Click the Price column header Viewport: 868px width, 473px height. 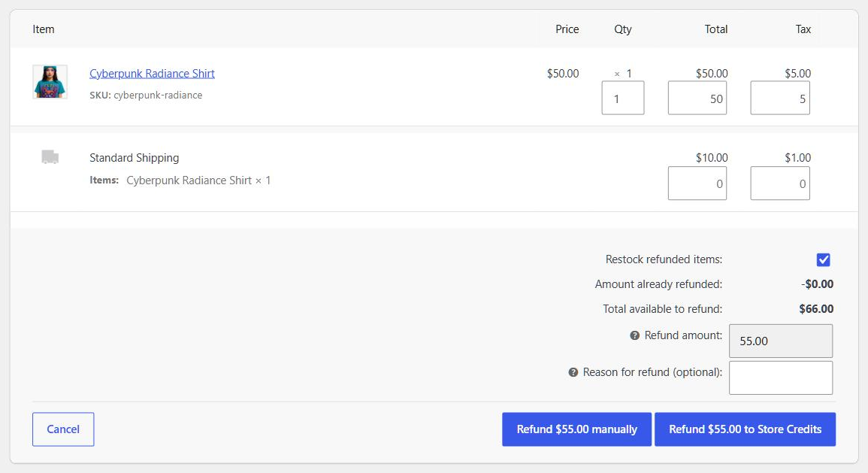point(567,29)
